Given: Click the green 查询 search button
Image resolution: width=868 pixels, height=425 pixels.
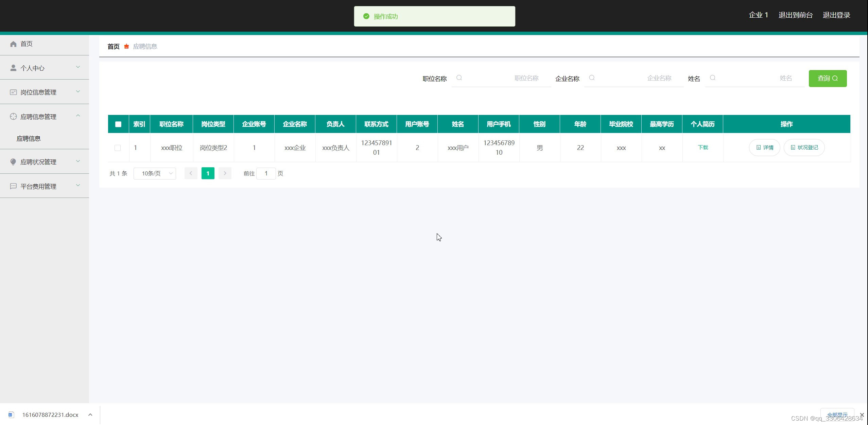Looking at the screenshot, I should coord(827,79).
